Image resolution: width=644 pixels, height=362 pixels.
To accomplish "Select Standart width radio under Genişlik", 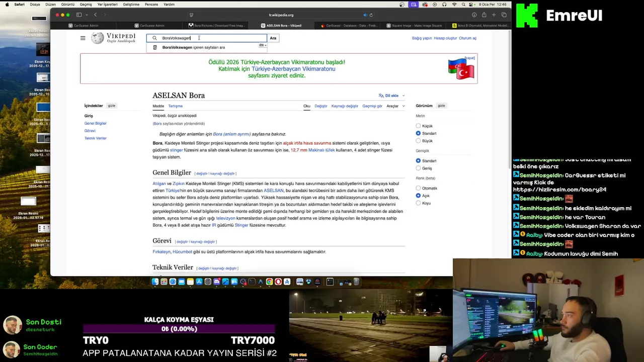I will (x=418, y=160).
